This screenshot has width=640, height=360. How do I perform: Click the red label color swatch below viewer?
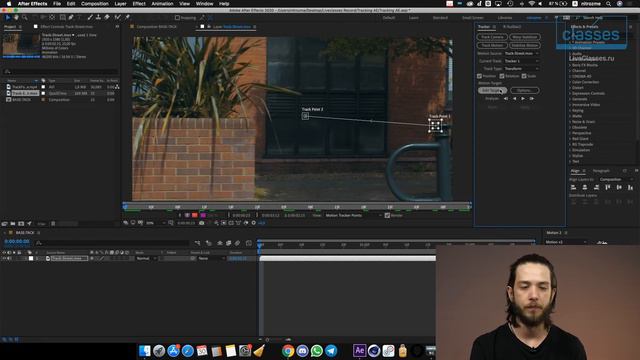[x=195, y=216]
